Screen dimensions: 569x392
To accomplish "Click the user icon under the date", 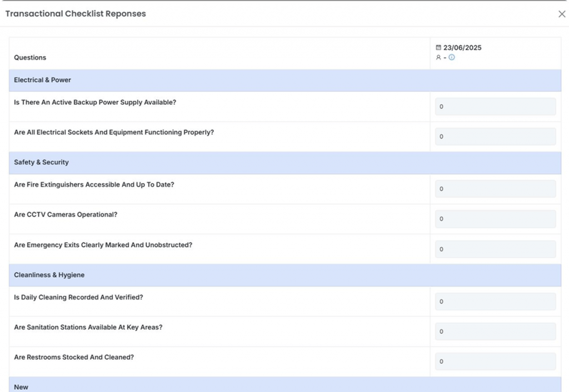I will tap(438, 57).
